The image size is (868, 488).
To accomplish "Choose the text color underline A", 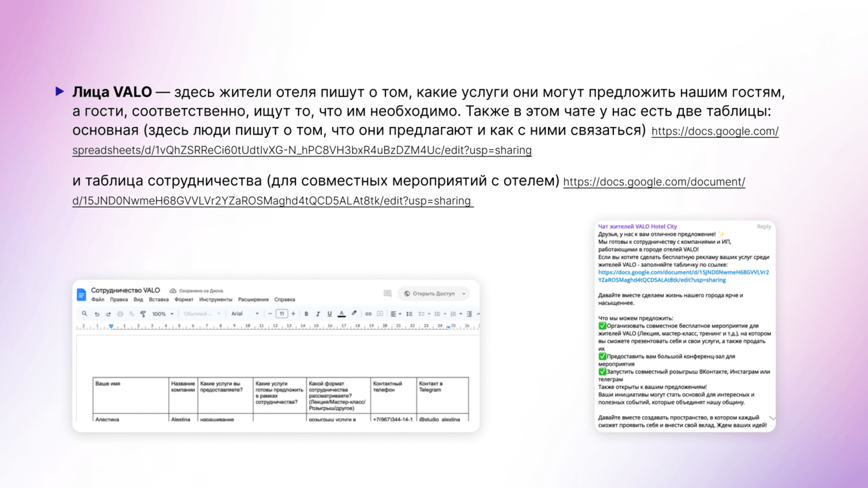I will 341,314.
